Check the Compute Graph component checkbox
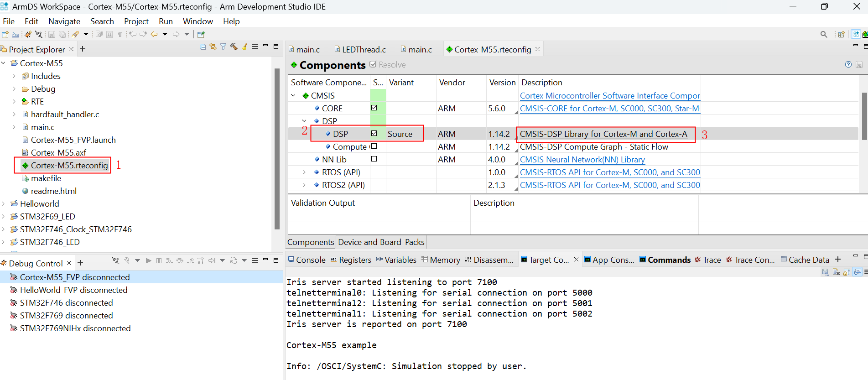The image size is (868, 380). [x=374, y=146]
